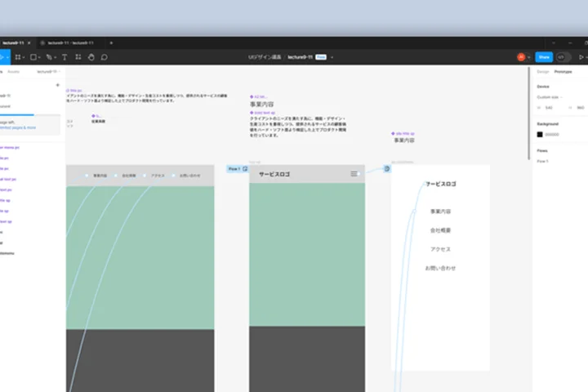Open the Custom size device dropdown
588x392 pixels.
pos(550,97)
